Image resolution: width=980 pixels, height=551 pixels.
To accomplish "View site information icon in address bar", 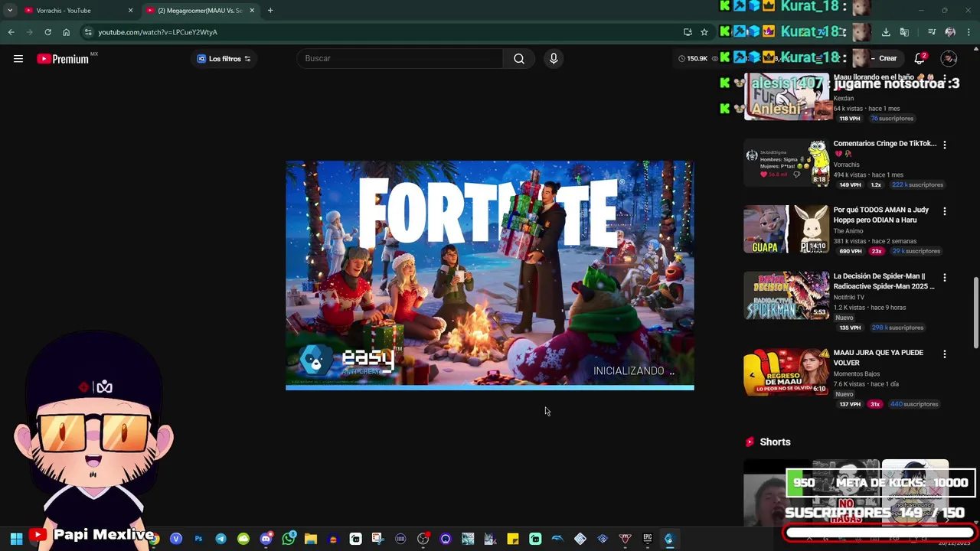I will (x=89, y=32).
